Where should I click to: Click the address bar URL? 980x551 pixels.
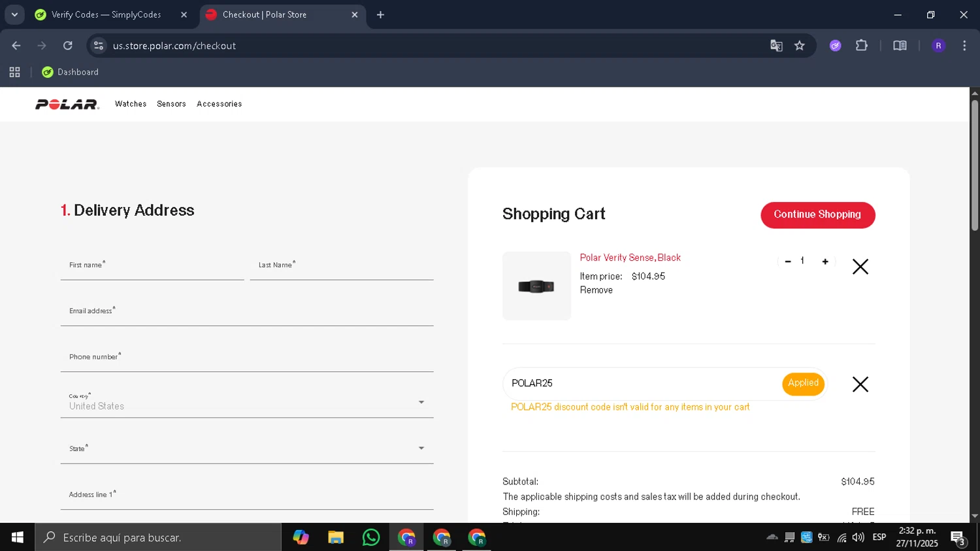click(x=174, y=46)
